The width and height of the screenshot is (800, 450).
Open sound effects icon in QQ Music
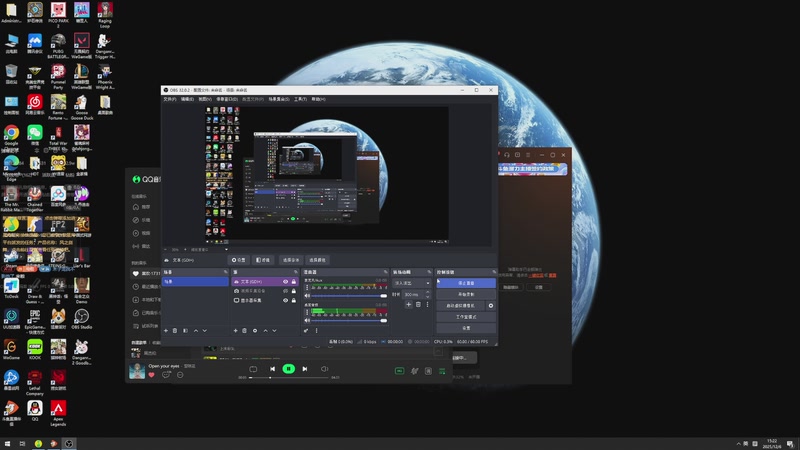pyautogui.click(x=414, y=371)
